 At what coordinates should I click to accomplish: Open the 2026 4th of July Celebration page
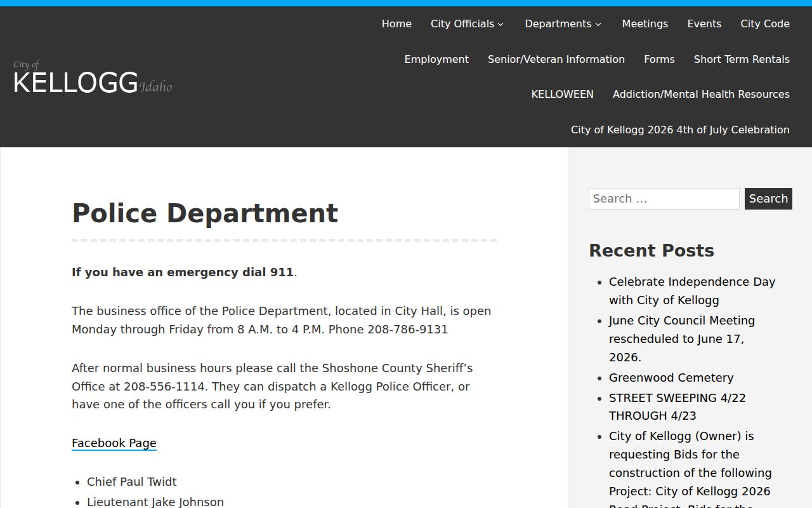680,130
